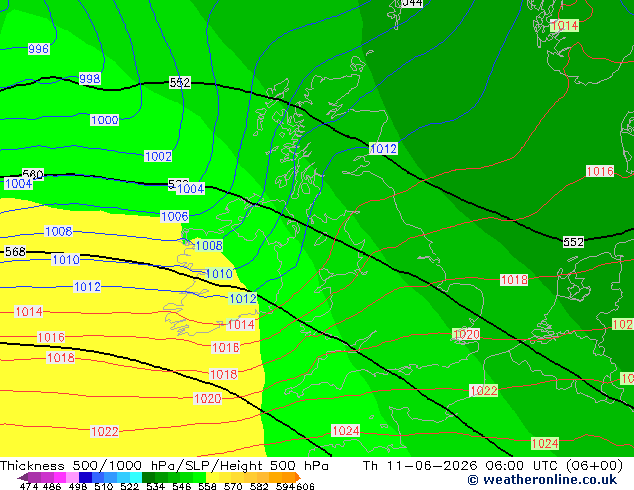634x490 pixels.
Task: Click the 552 label near Denmark coast
Action: (573, 242)
